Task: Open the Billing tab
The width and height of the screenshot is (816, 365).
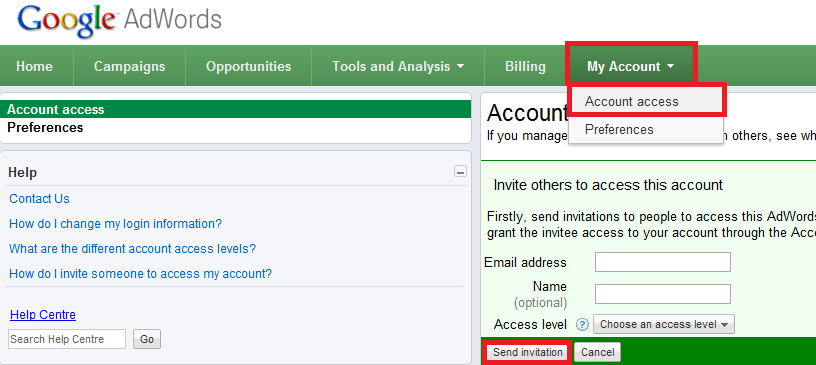Action: click(x=525, y=67)
